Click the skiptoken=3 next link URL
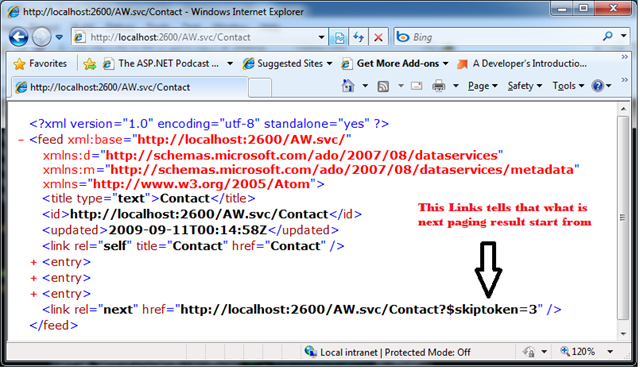 click(x=359, y=310)
